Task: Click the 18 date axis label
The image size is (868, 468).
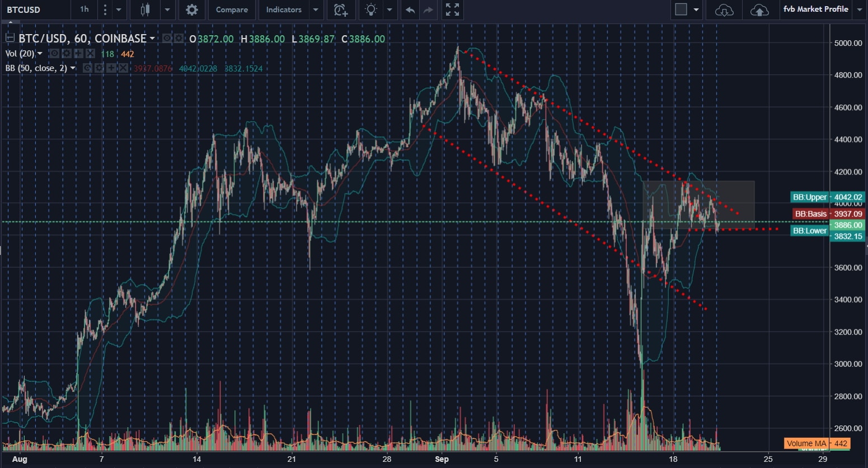Action: point(673,459)
